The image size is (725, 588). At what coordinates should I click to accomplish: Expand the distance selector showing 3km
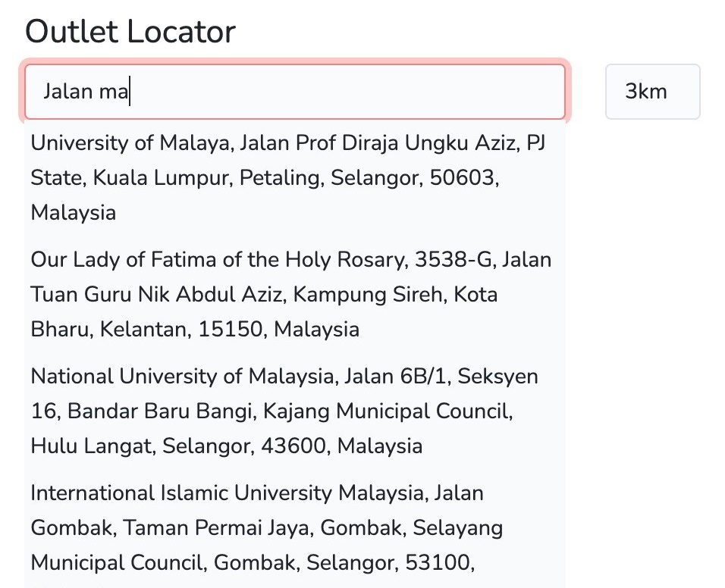[x=652, y=92]
